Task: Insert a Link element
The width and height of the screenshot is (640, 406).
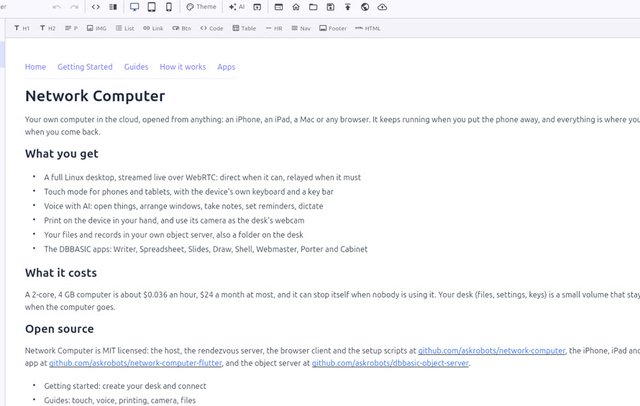Action: coord(153,28)
